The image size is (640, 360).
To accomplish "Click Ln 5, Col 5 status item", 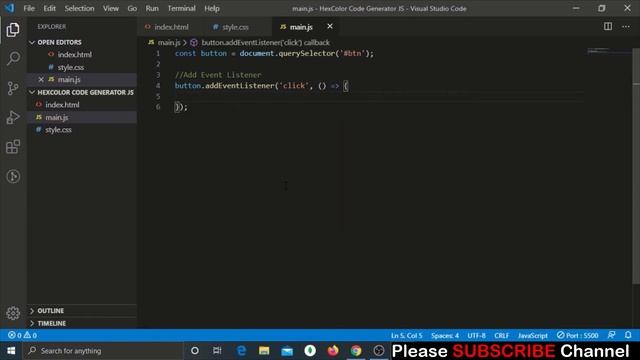I will [407, 336].
